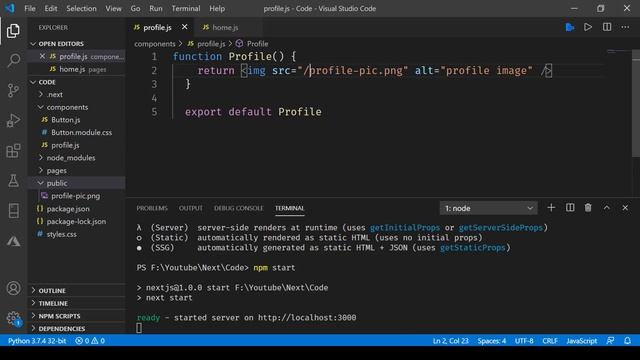Collapse the OPEN EDITORS section
Image resolution: width=640 pixels, height=360 pixels.
point(76,44)
